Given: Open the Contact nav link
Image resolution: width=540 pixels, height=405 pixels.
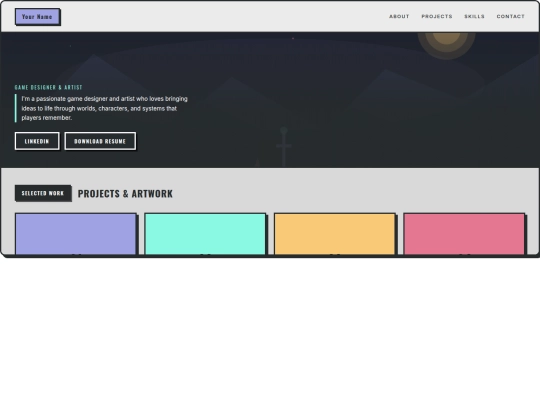Looking at the screenshot, I should pos(510,17).
